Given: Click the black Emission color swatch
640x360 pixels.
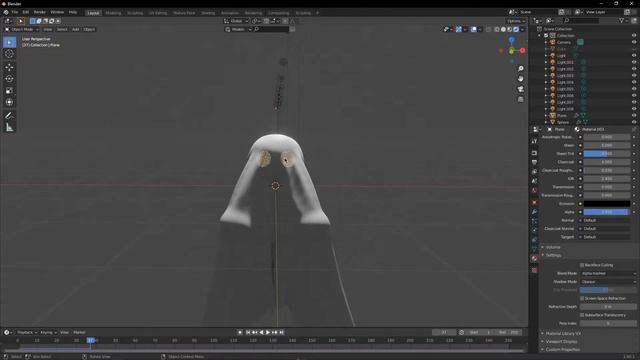Looking at the screenshot, I should coord(607,204).
